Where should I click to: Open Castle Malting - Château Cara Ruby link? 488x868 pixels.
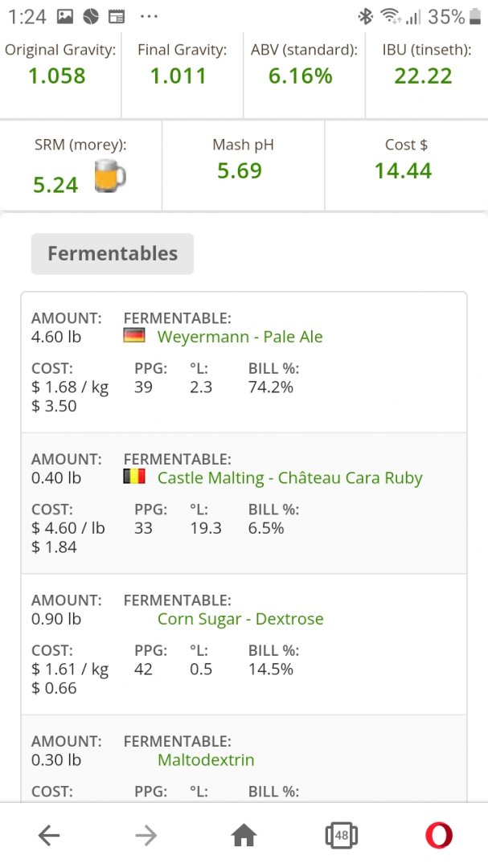pyautogui.click(x=289, y=477)
